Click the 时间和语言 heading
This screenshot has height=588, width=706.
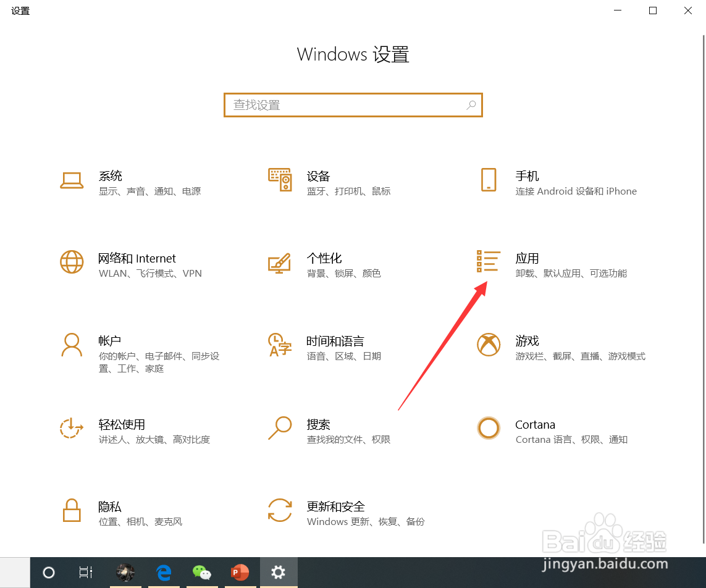click(x=335, y=341)
